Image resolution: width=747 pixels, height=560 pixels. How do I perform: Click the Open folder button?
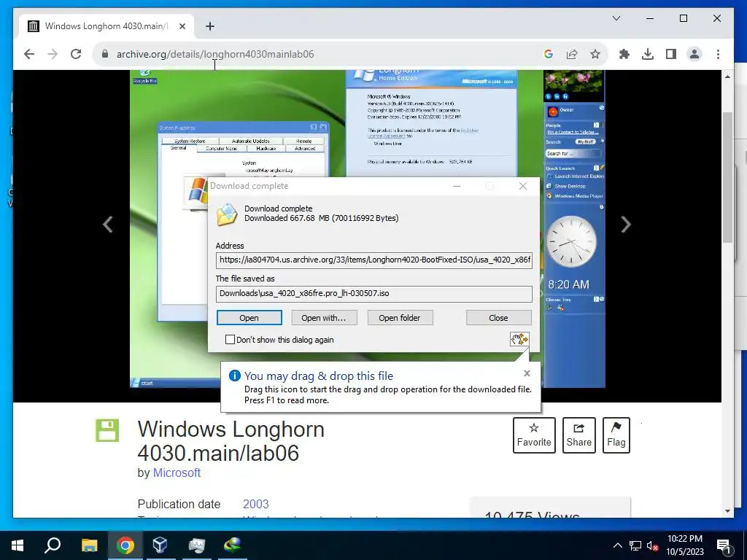[400, 318]
